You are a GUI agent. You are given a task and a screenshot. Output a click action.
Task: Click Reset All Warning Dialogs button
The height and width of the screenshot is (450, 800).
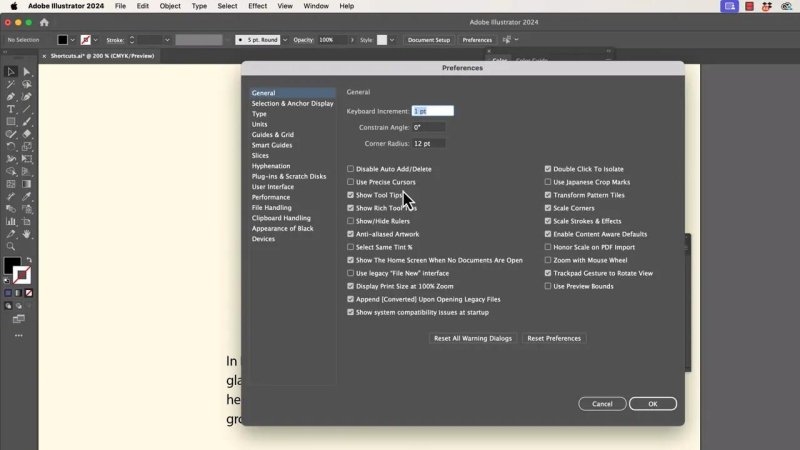[473, 338]
